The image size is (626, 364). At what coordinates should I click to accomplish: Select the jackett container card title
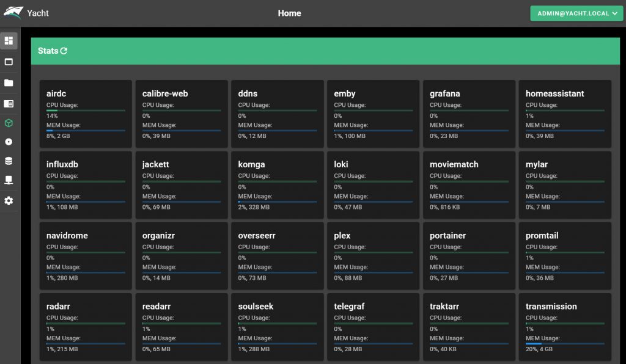pyautogui.click(x=156, y=164)
